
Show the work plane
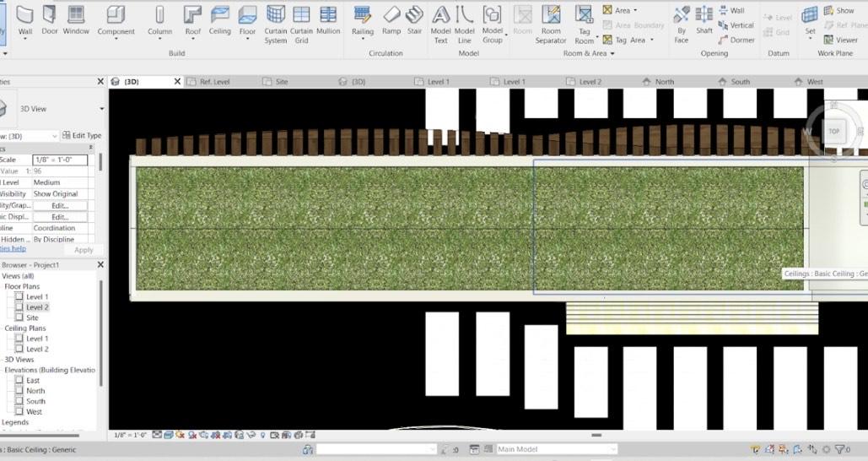point(839,10)
